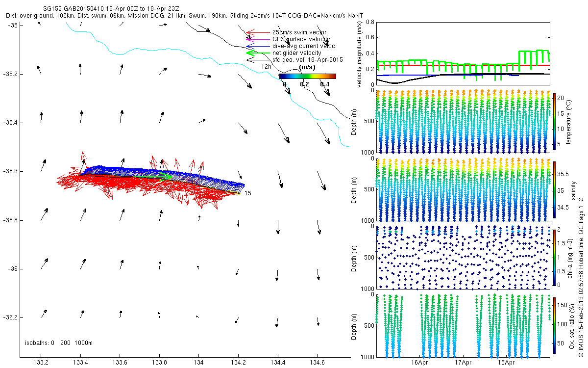Viewport: 588px width, 368px height.
Task: Click the '0.8' tick on the velocity magnitude axis
Action: point(370,22)
